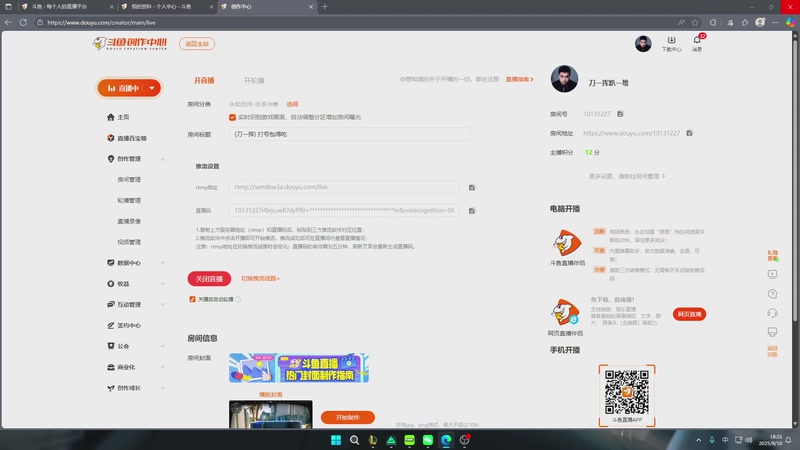
Task: Click the 斗鱼直播 cover guide banner
Action: 299,367
